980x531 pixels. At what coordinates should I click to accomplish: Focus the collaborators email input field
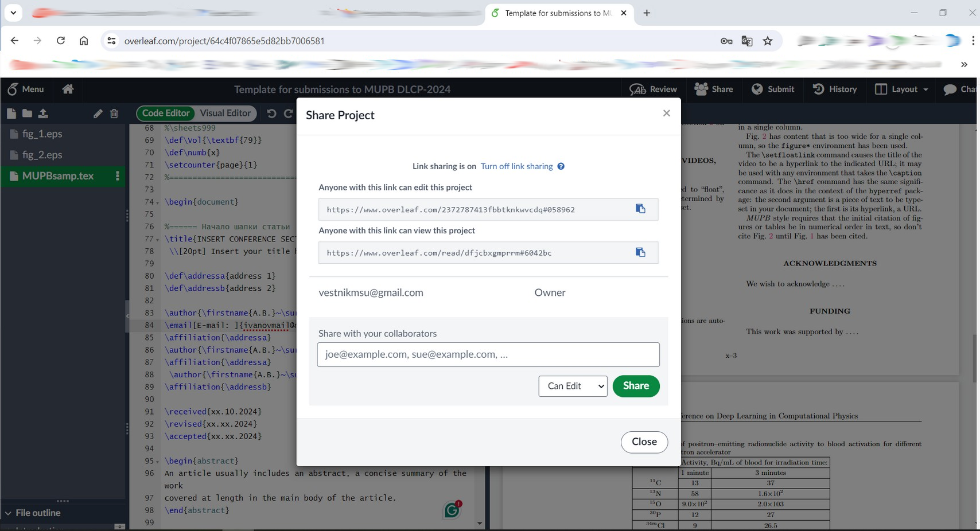(x=488, y=354)
